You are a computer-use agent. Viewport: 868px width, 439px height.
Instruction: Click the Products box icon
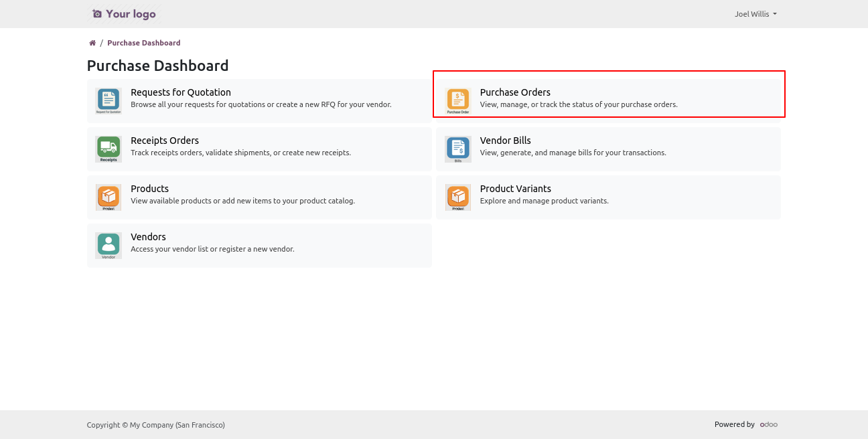[x=108, y=197]
